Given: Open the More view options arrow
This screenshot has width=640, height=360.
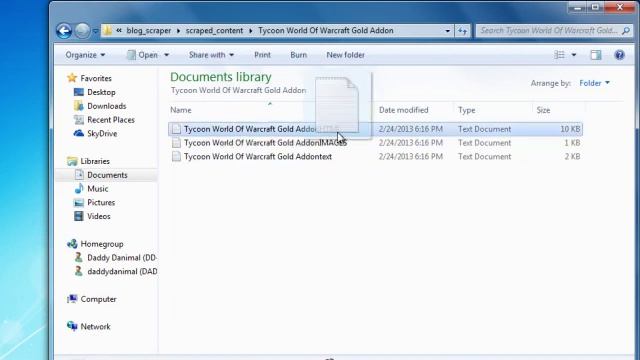Looking at the screenshot, I should point(573,55).
